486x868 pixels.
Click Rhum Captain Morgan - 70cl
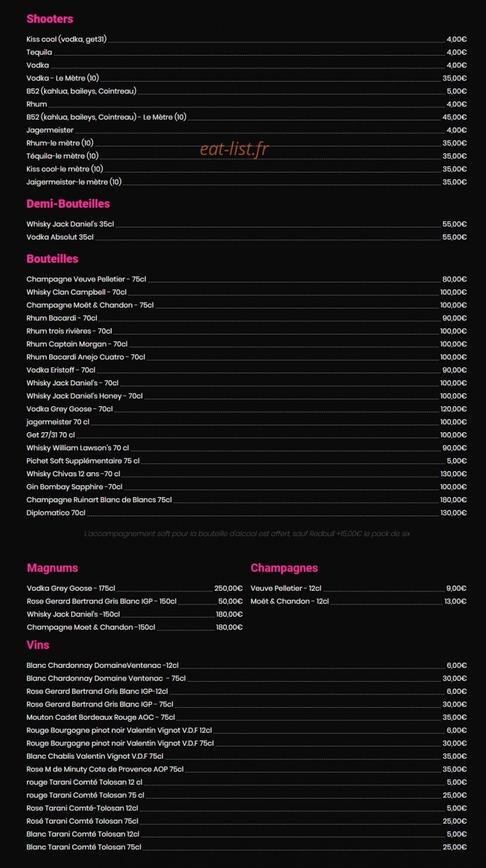tap(246, 344)
